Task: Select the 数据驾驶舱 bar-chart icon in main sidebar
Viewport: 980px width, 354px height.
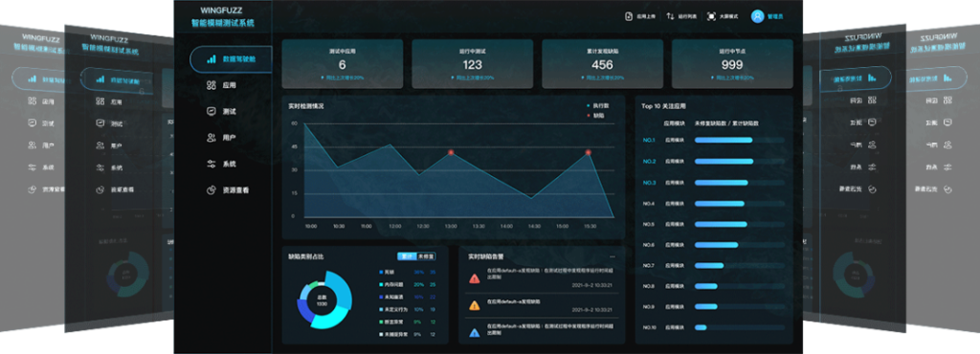Action: [x=212, y=58]
